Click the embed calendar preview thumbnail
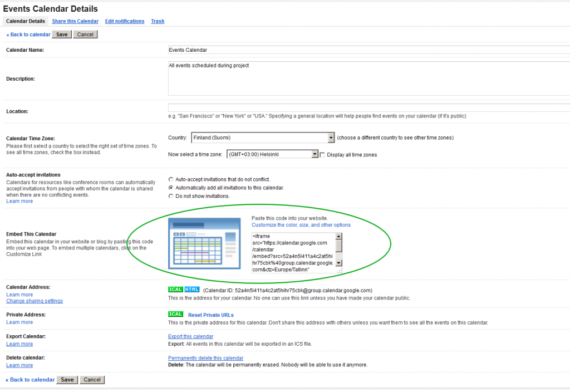Viewport: 570px width, 392px height. pyautogui.click(x=204, y=244)
